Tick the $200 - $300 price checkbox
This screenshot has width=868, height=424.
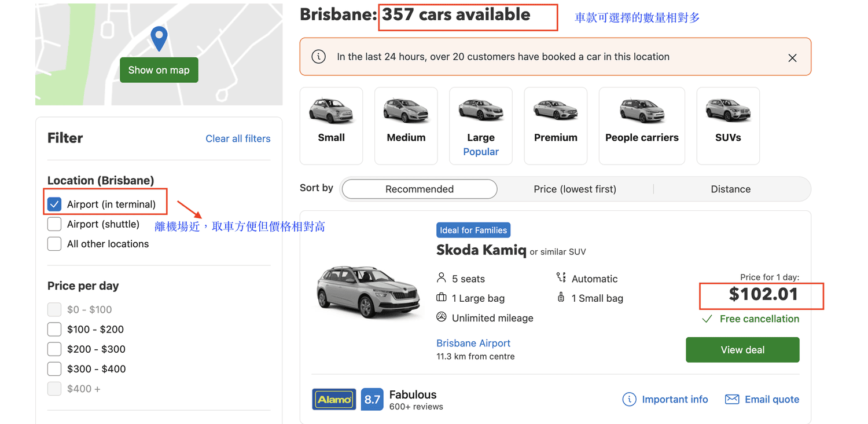[x=54, y=349]
